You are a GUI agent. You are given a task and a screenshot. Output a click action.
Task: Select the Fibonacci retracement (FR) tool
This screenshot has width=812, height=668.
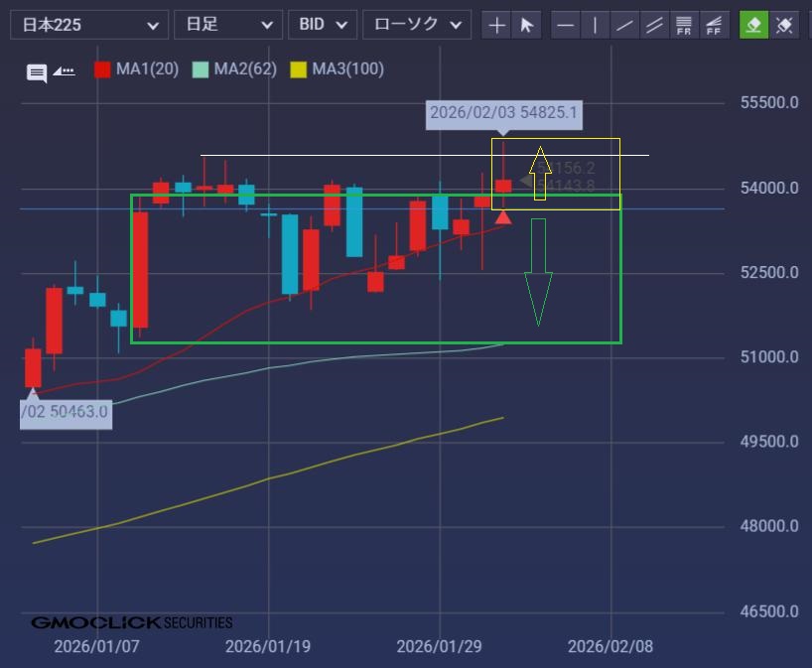pos(683,25)
